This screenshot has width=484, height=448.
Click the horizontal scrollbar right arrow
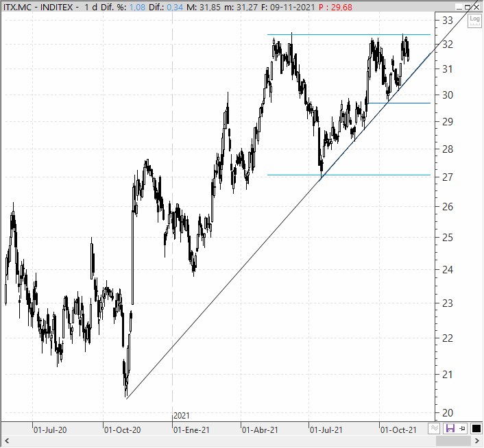pos(477,441)
